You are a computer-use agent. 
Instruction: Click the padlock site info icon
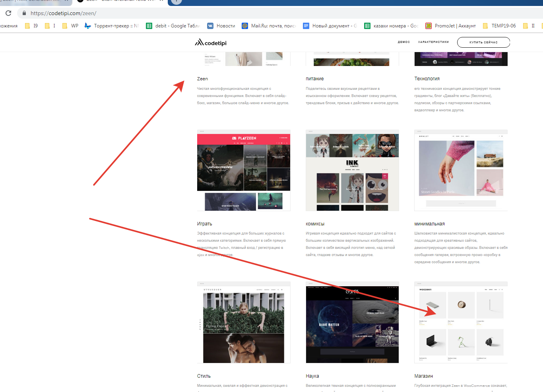point(24,13)
